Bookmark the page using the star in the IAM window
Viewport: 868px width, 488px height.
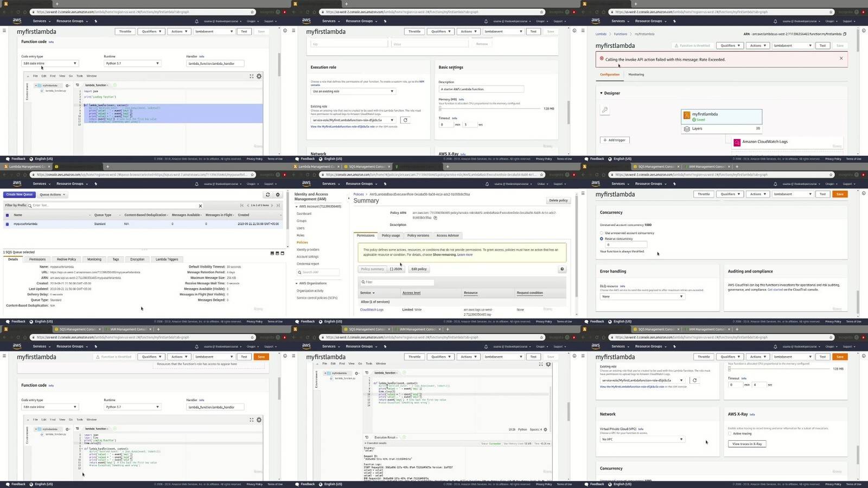click(x=541, y=175)
